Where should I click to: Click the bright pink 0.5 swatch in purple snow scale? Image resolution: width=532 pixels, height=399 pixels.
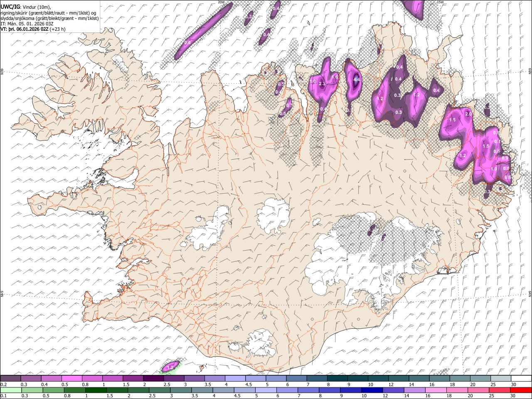pyautogui.click(x=72, y=379)
